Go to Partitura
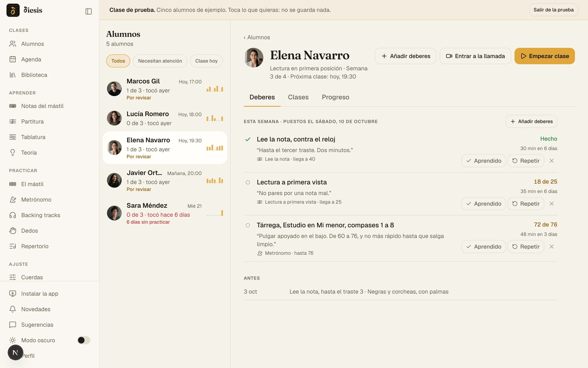 [49, 121]
